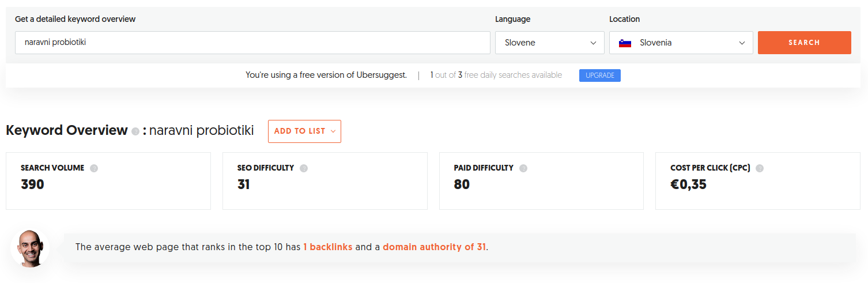This screenshot has width=868, height=283.
Task: Click the blue Upgrade button
Action: point(600,76)
